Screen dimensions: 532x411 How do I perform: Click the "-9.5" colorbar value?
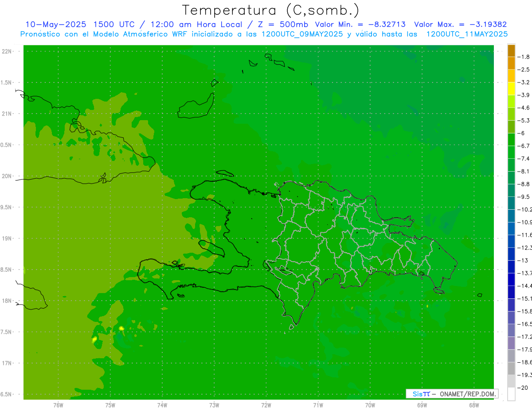(524, 196)
